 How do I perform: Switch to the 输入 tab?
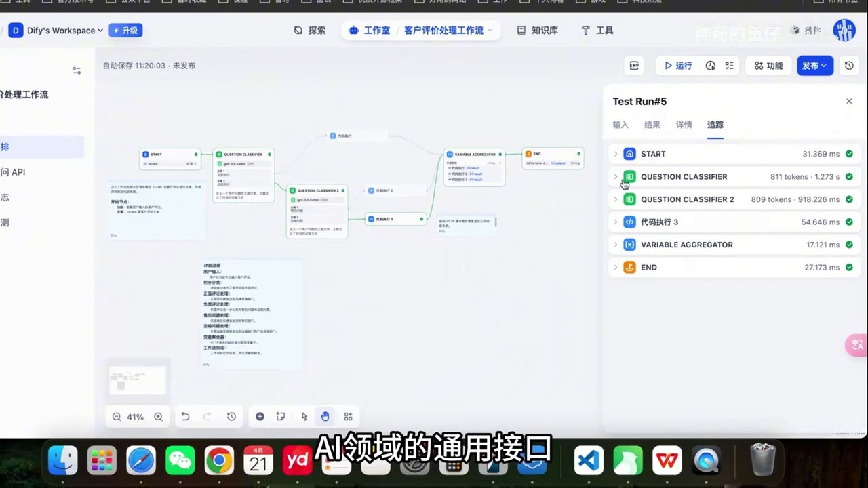click(620, 125)
